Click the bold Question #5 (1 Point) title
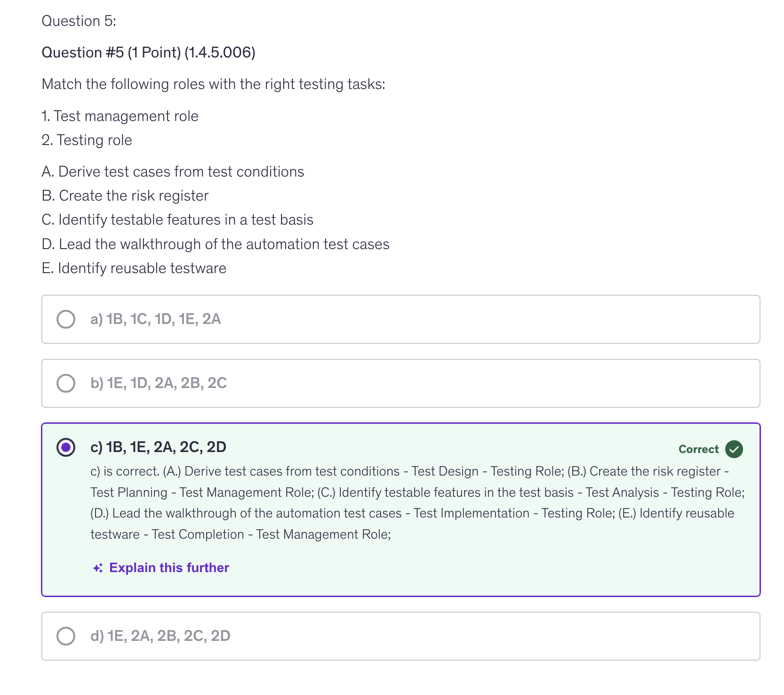The height and width of the screenshot is (695, 784). 148,52
